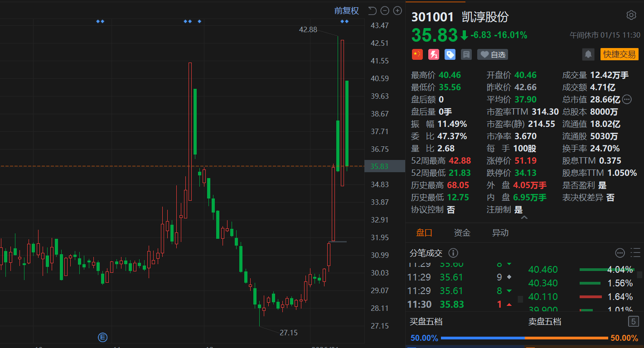This screenshot has height=348, width=644.
Task: Click the price alert bell icon
Action: (x=588, y=54)
